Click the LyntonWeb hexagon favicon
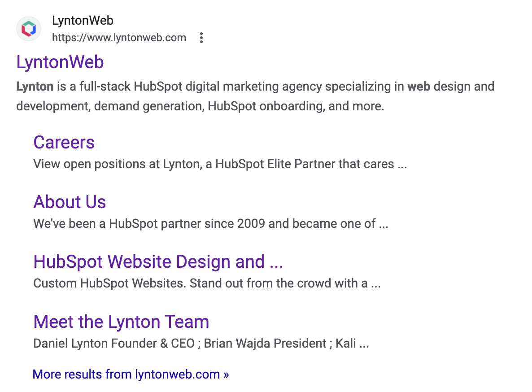The image size is (532, 392). point(29,29)
